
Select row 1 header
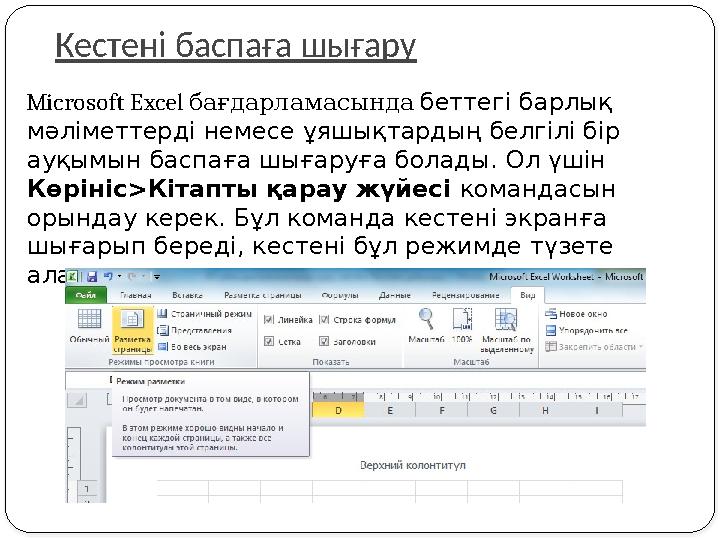[87, 489]
